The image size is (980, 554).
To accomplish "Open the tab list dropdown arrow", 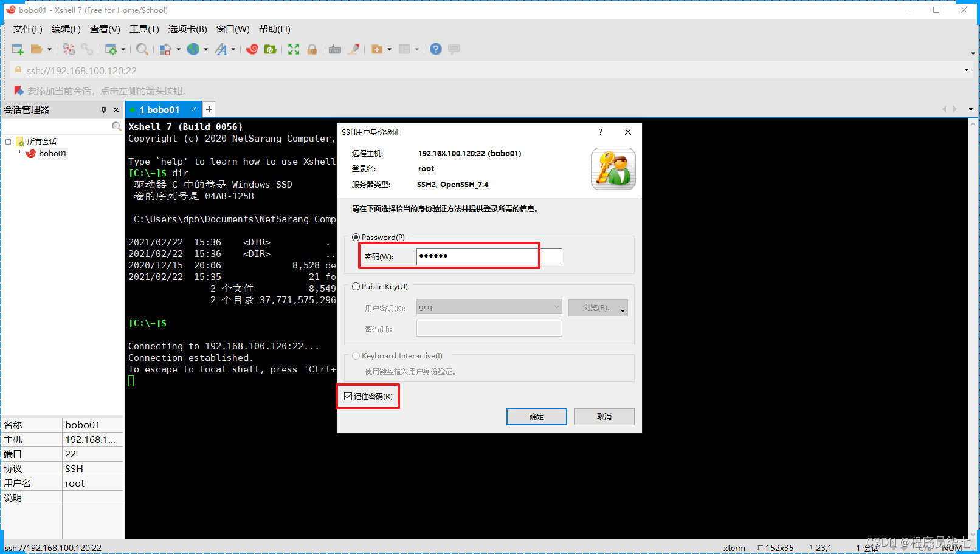I will click(971, 109).
